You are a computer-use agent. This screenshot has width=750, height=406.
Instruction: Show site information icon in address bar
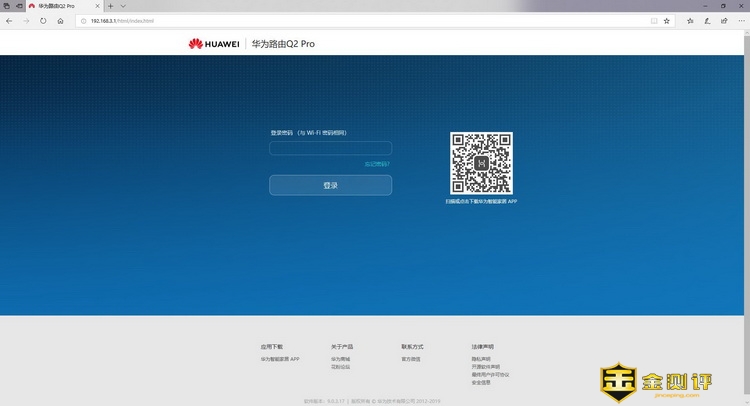(x=84, y=21)
